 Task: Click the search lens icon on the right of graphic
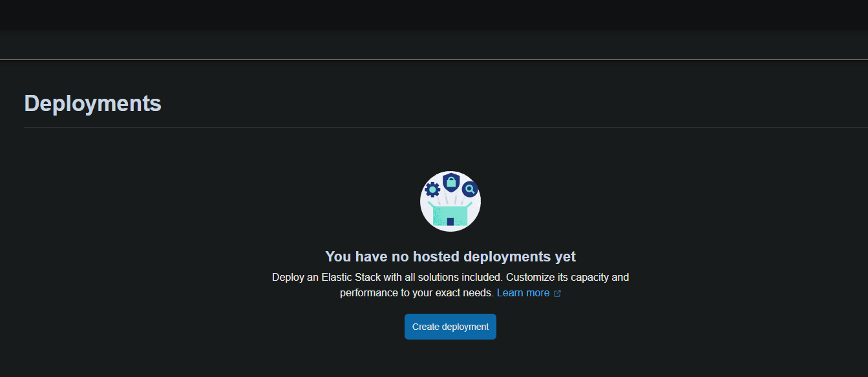(469, 190)
